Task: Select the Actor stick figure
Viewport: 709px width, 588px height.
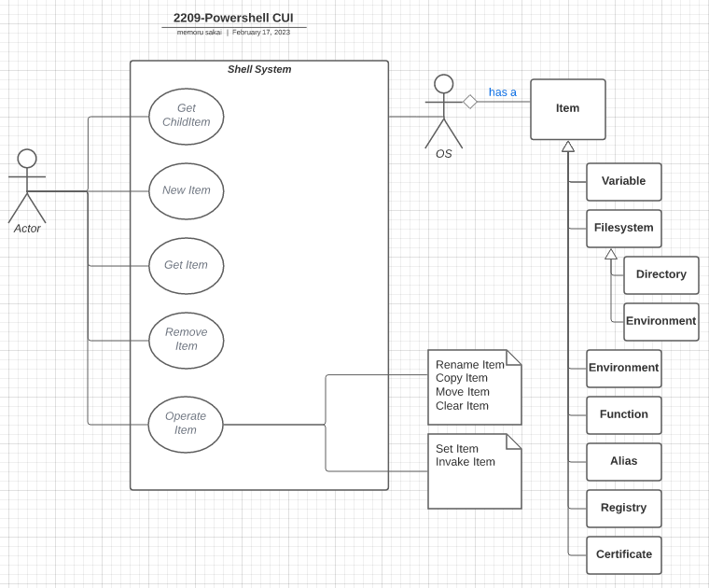Action: point(27,186)
